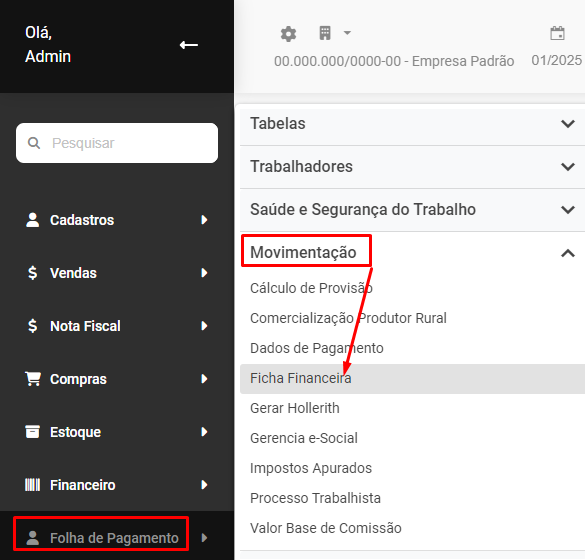The height and width of the screenshot is (560, 585).
Task: Open the settings gear icon
Action: pos(288,34)
